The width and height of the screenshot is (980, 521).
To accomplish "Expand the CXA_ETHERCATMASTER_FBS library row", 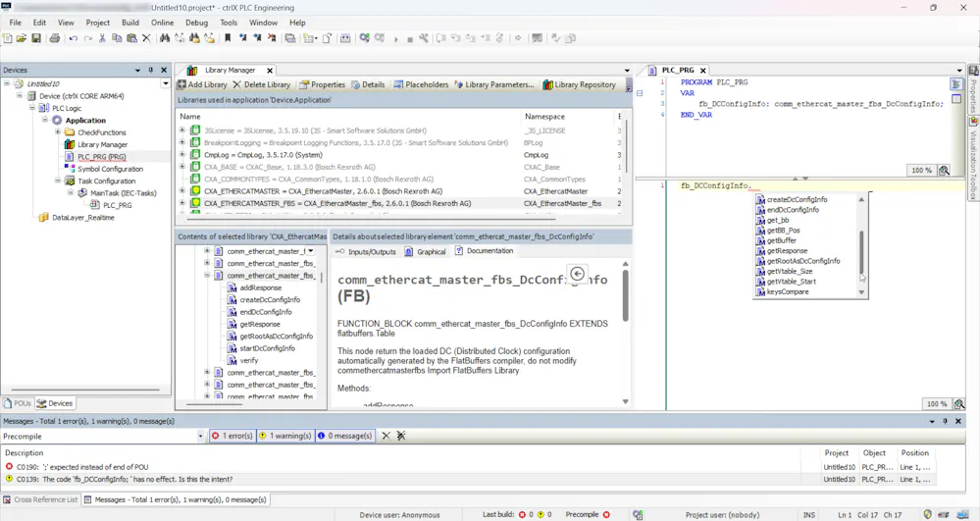I will 181,203.
